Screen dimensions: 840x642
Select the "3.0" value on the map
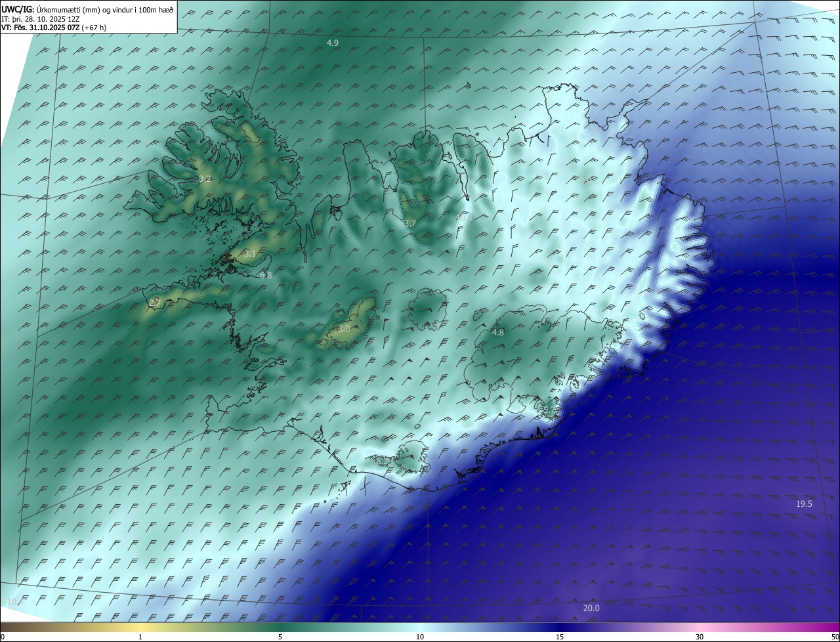[344, 328]
